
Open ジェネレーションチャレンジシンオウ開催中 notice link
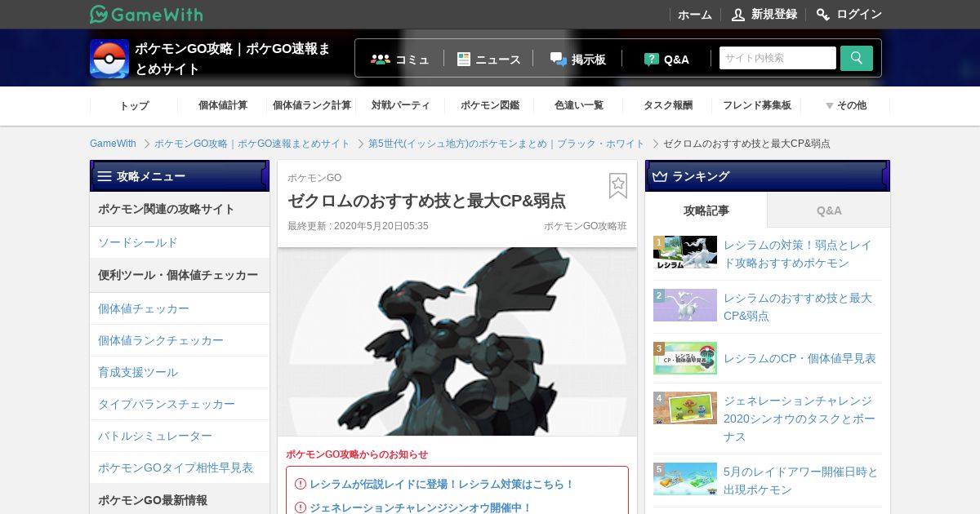click(x=421, y=507)
